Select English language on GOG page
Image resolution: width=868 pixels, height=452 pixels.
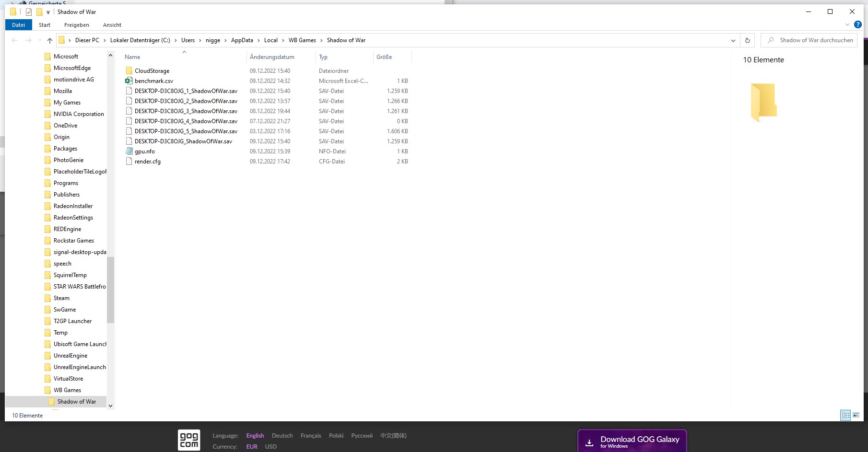255,436
